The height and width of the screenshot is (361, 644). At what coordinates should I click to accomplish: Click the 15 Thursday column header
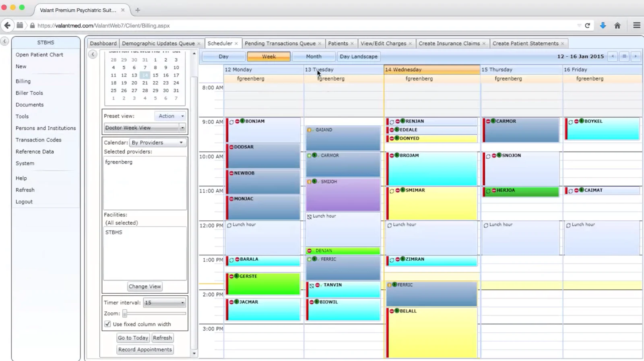521,70
